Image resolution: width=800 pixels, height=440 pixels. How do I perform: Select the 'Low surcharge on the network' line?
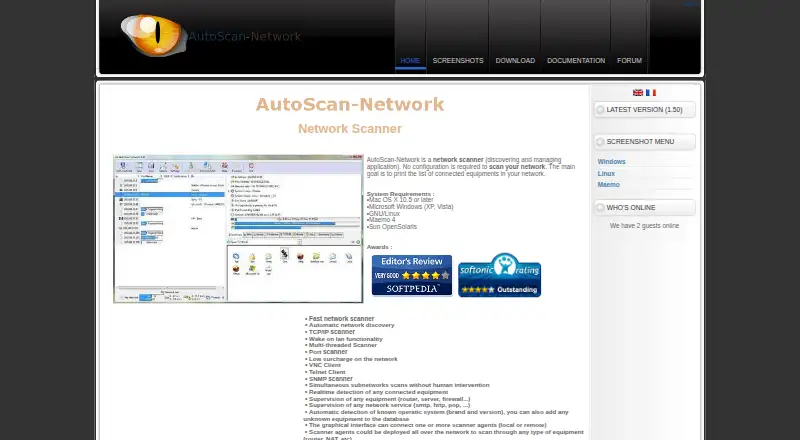click(x=353, y=359)
